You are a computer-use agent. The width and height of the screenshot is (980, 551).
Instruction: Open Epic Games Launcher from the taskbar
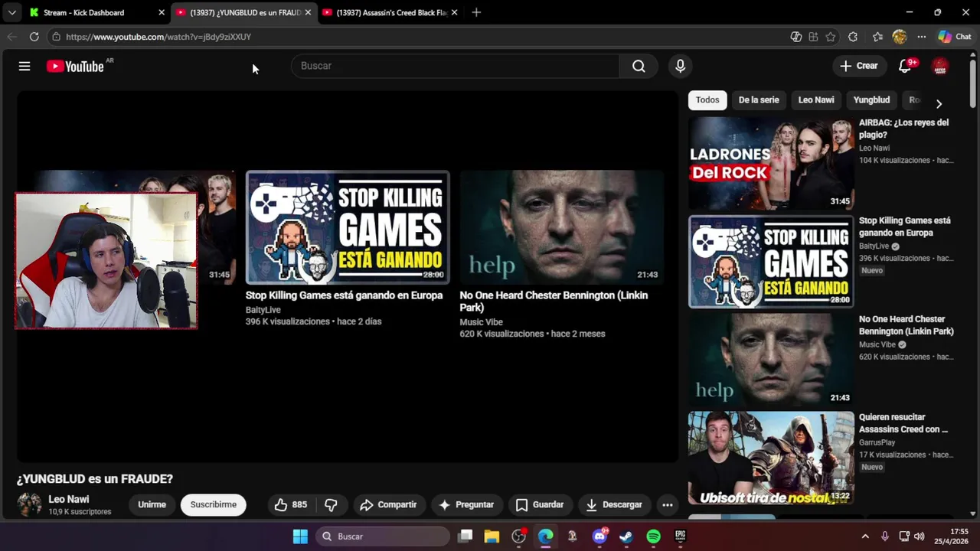[x=680, y=536]
